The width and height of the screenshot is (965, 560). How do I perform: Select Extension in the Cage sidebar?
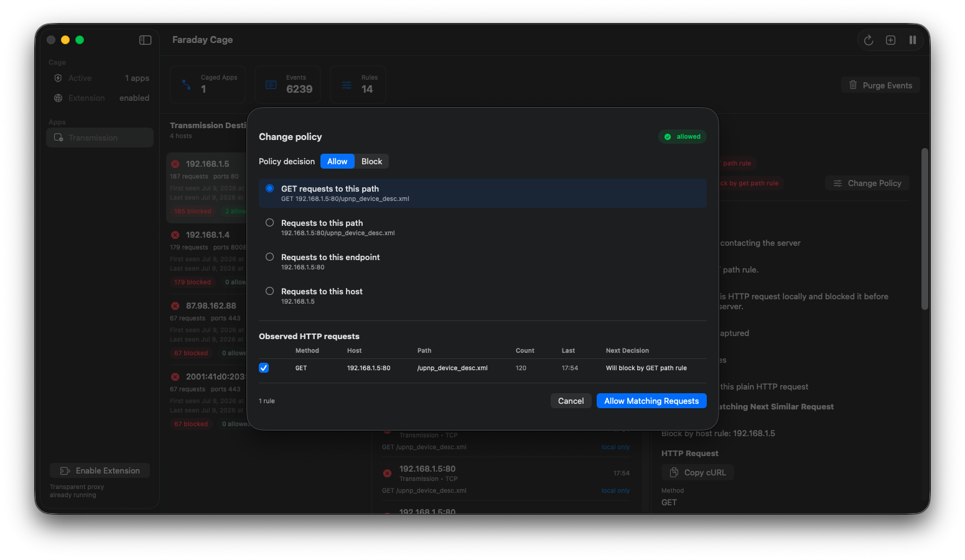point(100,98)
